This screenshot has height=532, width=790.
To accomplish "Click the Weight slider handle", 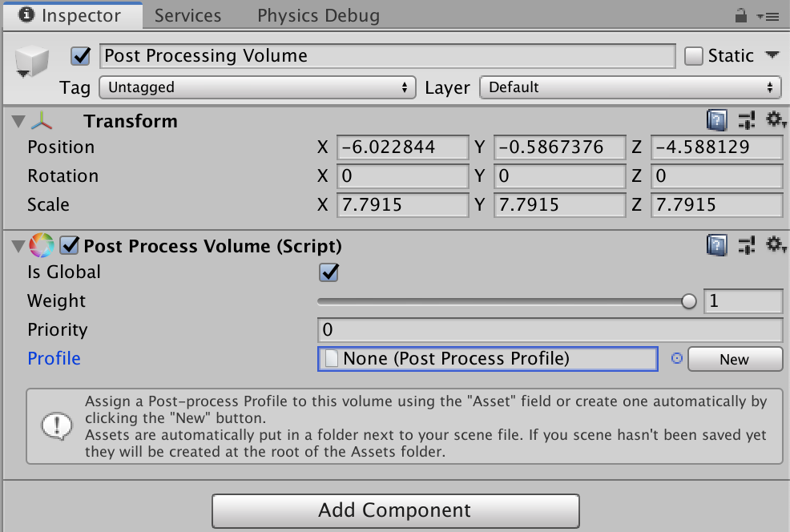I will 688,301.
